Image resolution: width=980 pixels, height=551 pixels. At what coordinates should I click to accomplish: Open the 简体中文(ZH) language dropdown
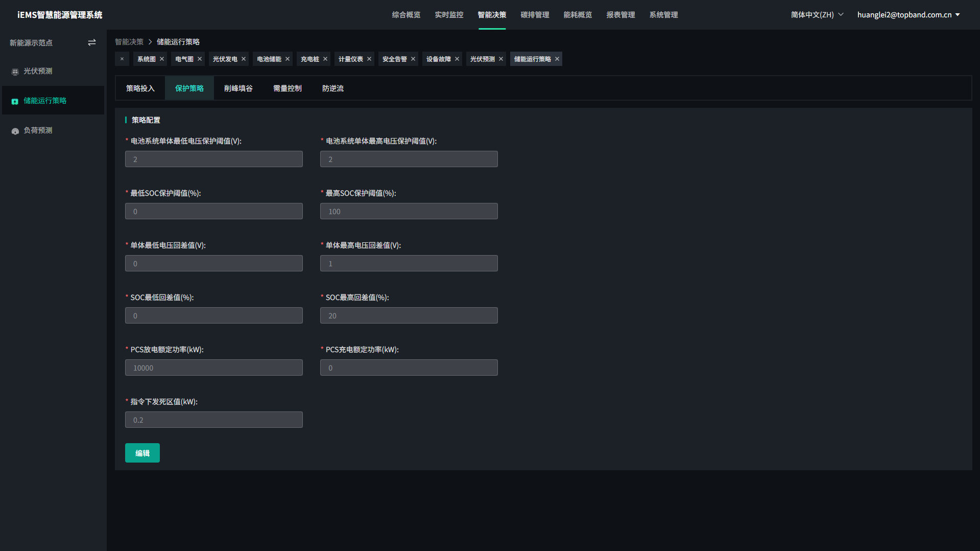[817, 15]
